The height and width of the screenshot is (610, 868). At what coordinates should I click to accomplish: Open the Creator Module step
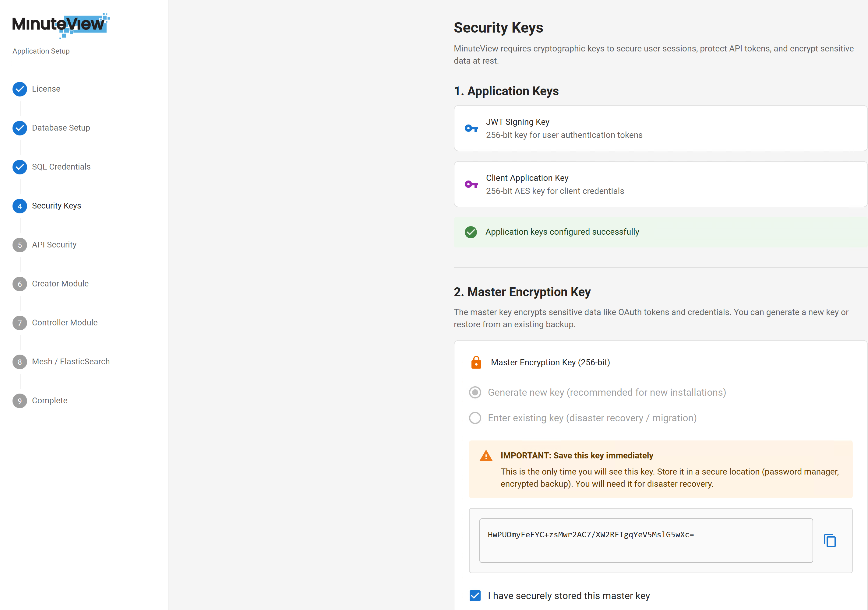pos(60,284)
